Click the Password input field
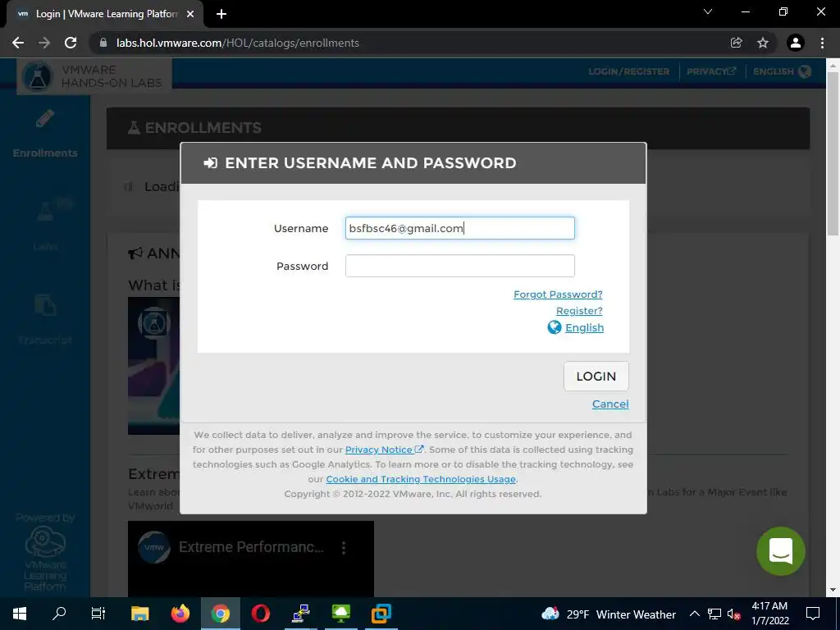840x630 pixels. (459, 266)
